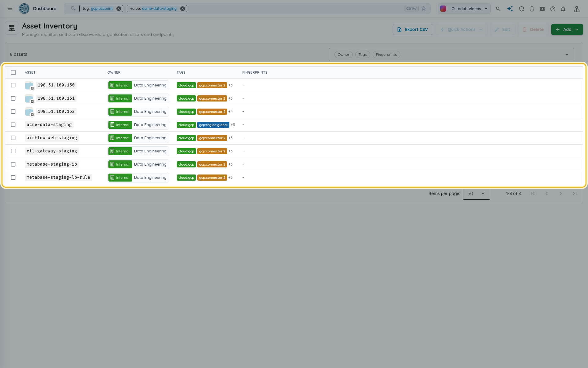The width and height of the screenshot is (588, 368).
Task: Open global search icon in top toolbar
Action: click(498, 9)
